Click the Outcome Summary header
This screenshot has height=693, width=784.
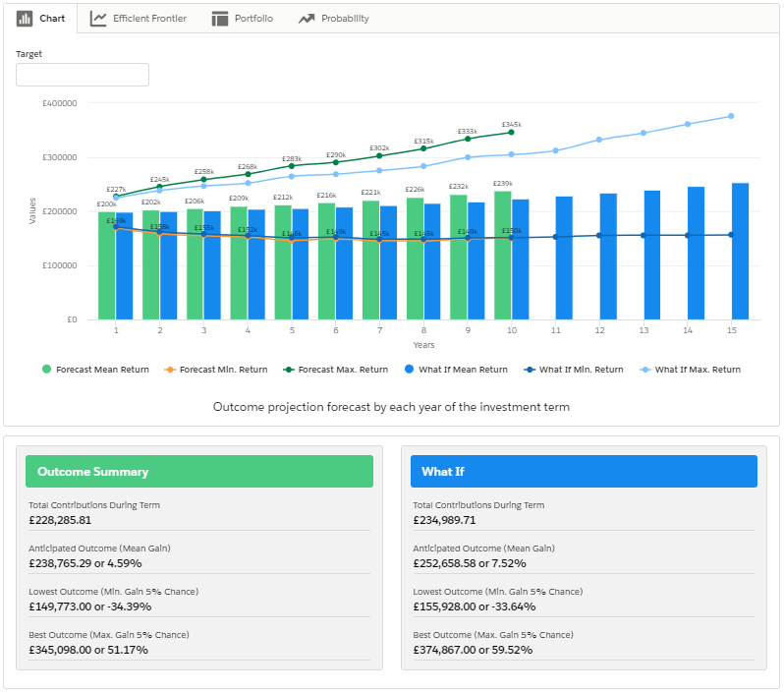[199, 472]
